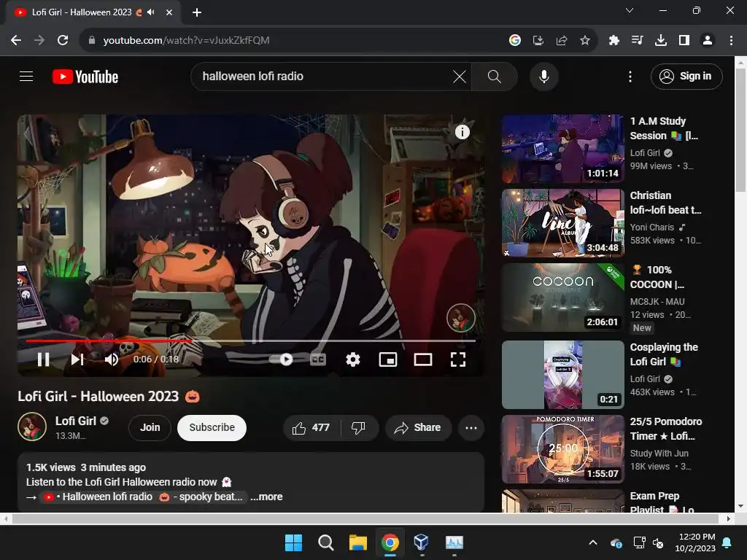Dislike this video
The width and height of the screenshot is (747, 560).
click(x=359, y=427)
